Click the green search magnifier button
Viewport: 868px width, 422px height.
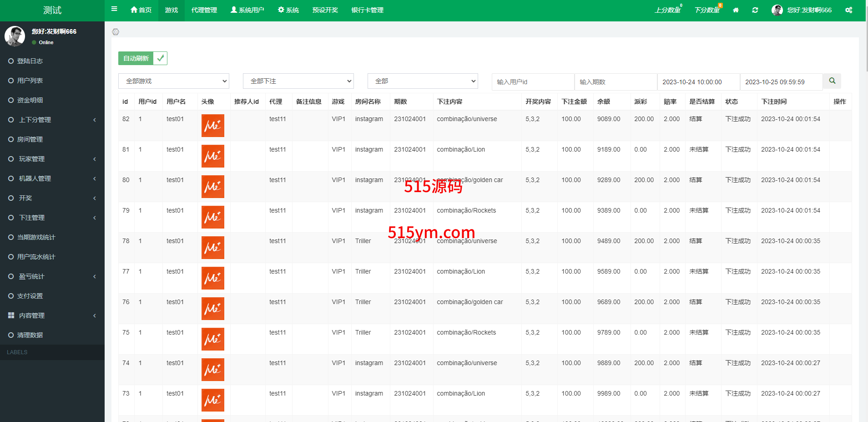pyautogui.click(x=832, y=81)
